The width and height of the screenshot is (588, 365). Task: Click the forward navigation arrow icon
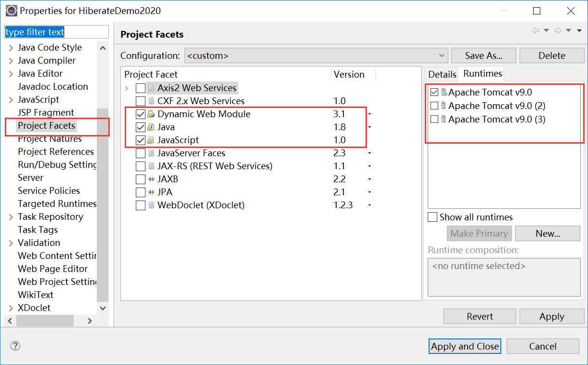tap(558, 30)
